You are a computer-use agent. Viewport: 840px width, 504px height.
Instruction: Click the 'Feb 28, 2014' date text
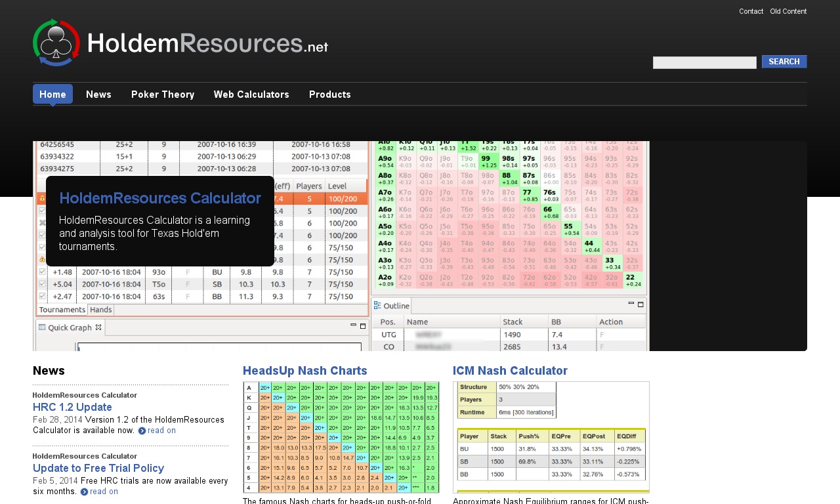[57, 420]
